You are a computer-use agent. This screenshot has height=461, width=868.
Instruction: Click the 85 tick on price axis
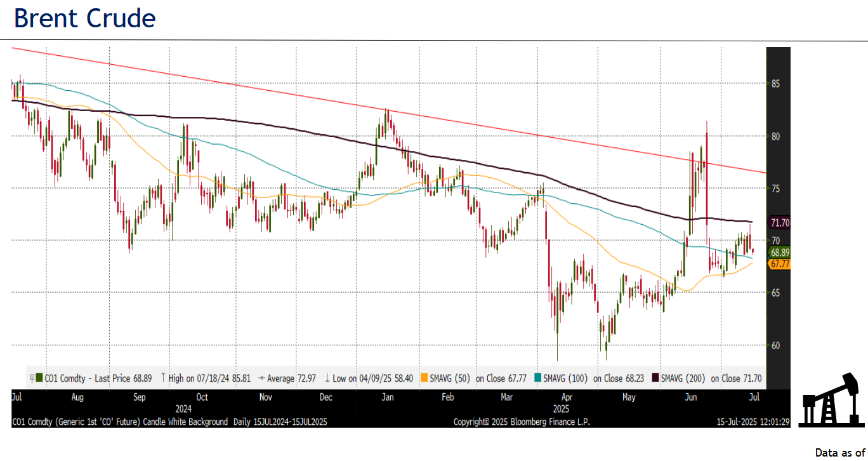click(x=775, y=84)
